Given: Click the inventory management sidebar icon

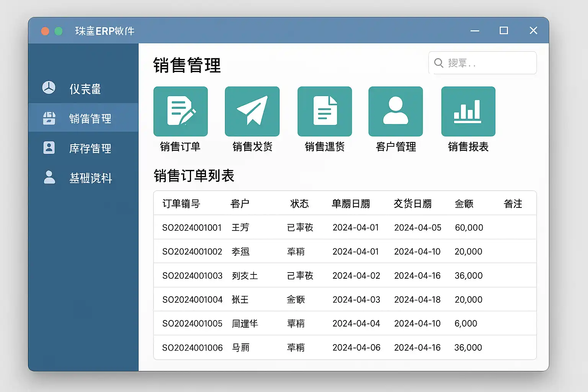Looking at the screenshot, I should [x=49, y=148].
